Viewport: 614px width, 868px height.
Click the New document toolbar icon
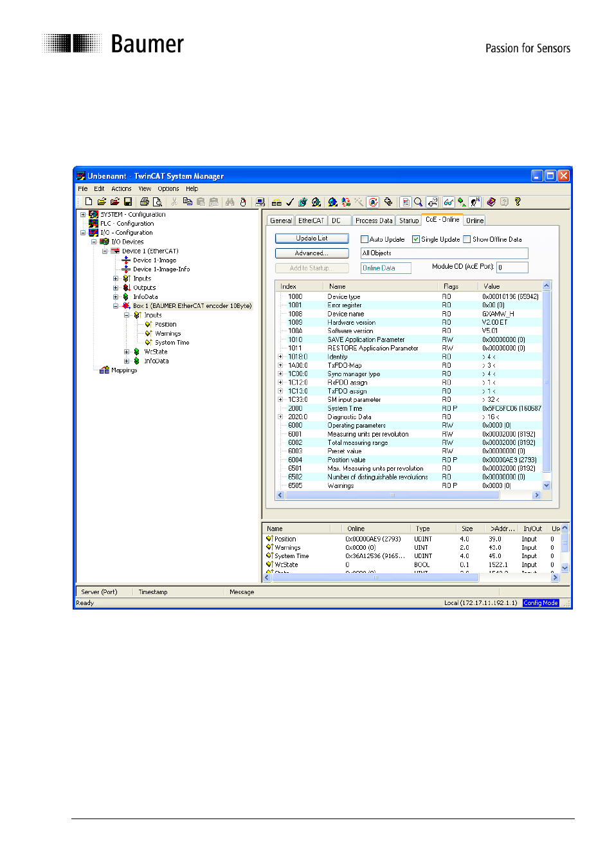tap(89, 202)
